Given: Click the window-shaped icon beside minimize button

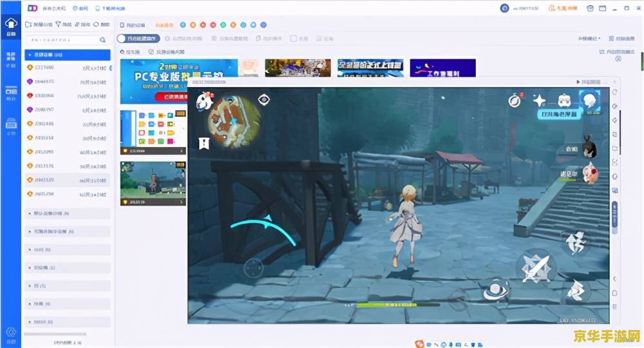Looking at the screenshot, I should pos(603,8).
